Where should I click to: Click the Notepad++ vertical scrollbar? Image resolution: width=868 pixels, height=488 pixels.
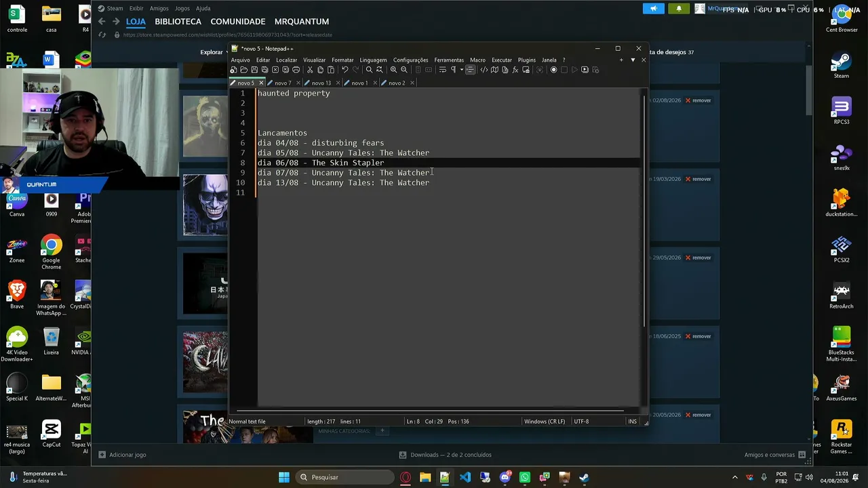[x=644, y=210]
